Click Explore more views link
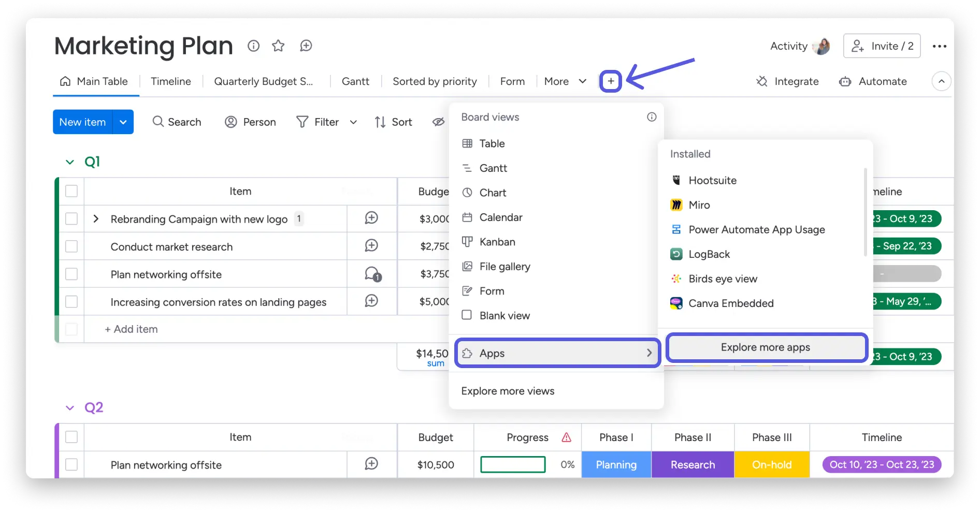The width and height of the screenshot is (980, 512). tap(508, 391)
